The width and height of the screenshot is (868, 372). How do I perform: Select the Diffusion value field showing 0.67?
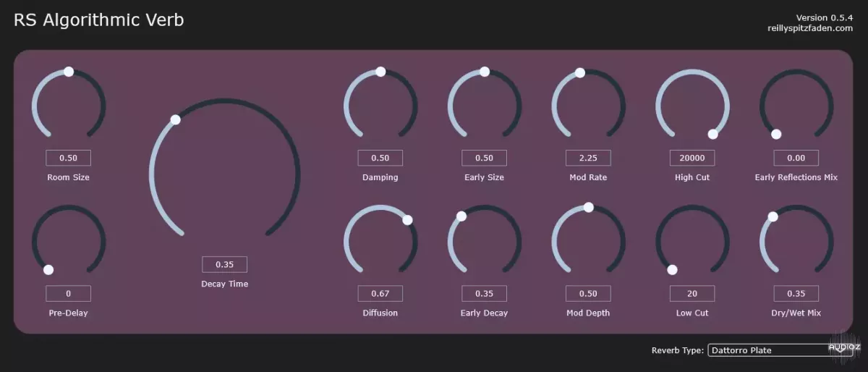coord(380,294)
